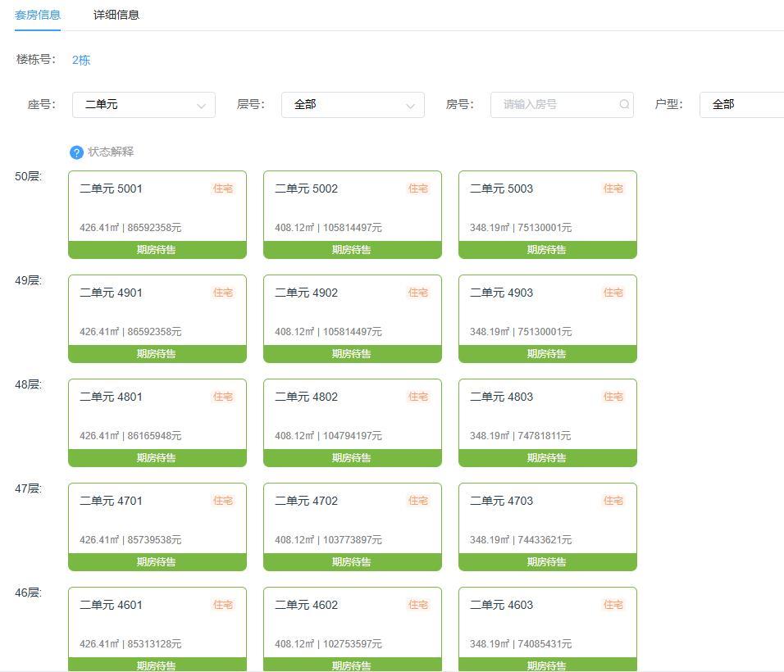784x672 pixels.
Task: Click the blue question mark status help icon
Action: pos(76,152)
